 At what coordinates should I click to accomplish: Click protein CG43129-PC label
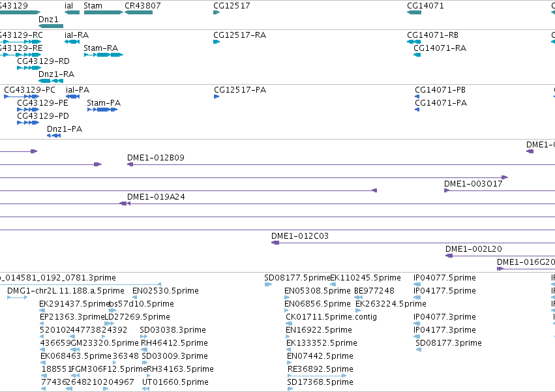point(30,90)
